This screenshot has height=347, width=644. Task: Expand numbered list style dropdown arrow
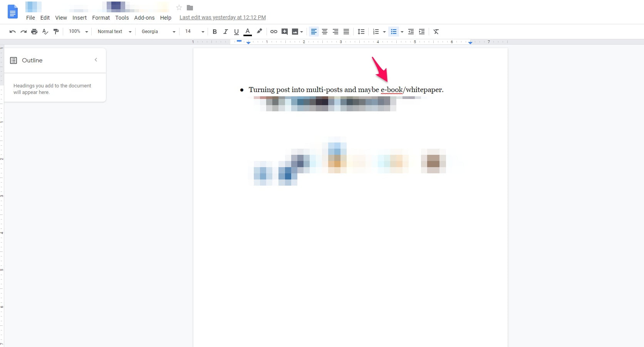point(384,32)
